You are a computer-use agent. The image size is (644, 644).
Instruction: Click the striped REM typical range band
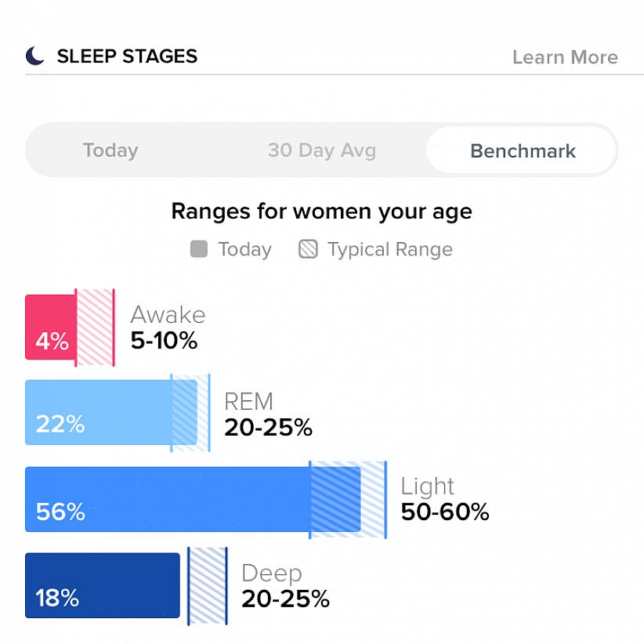click(190, 413)
